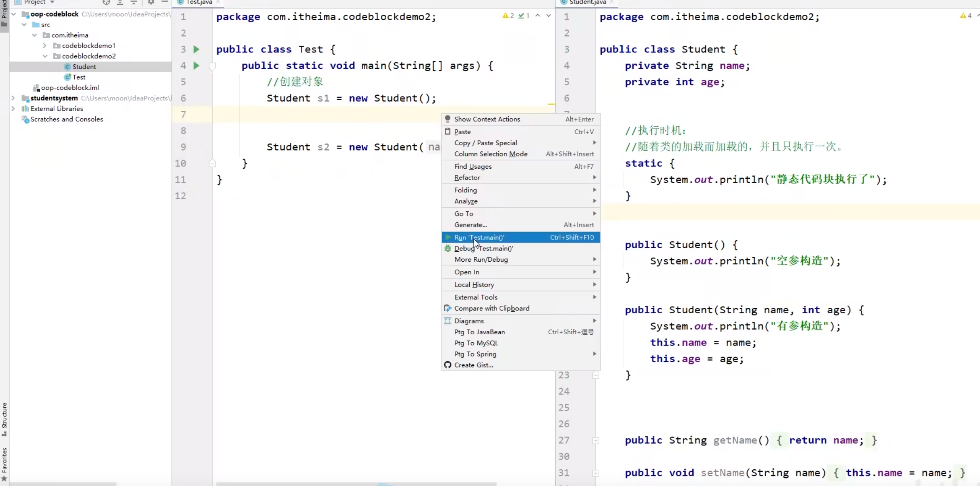Toggle fold marker at setName line 31
Viewport: 980px width, 486px height.
[596, 473]
